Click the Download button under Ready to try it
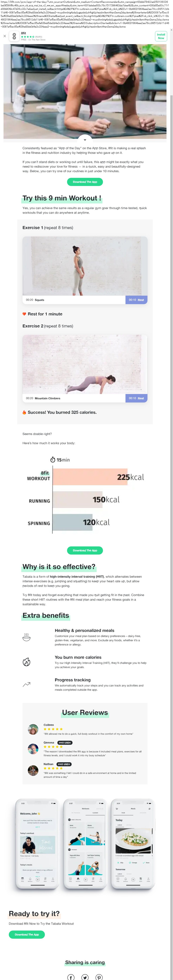This screenshot has height=980, width=173. click(27, 934)
